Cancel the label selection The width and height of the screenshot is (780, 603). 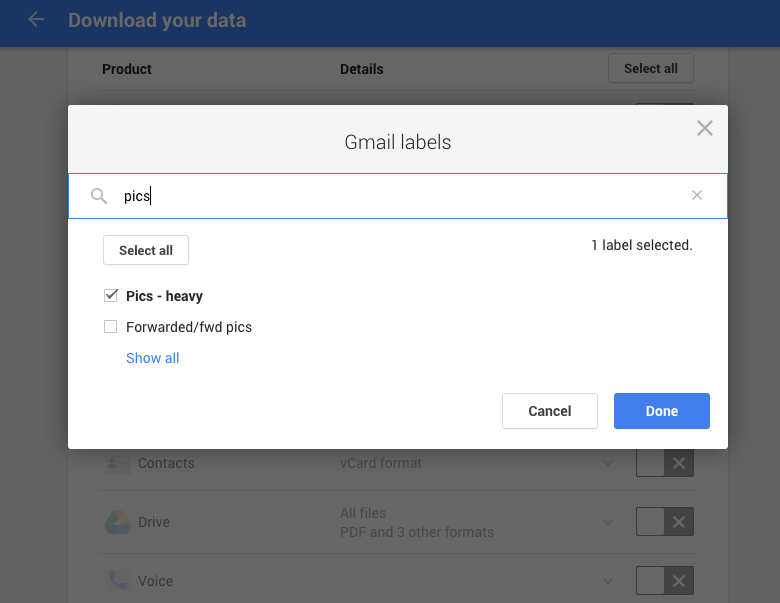(549, 411)
